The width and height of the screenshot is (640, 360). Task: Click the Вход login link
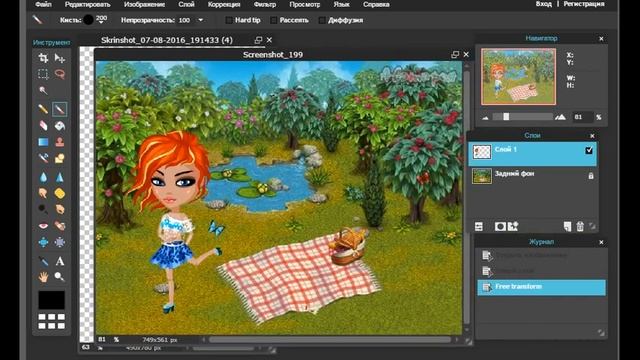[544, 4]
